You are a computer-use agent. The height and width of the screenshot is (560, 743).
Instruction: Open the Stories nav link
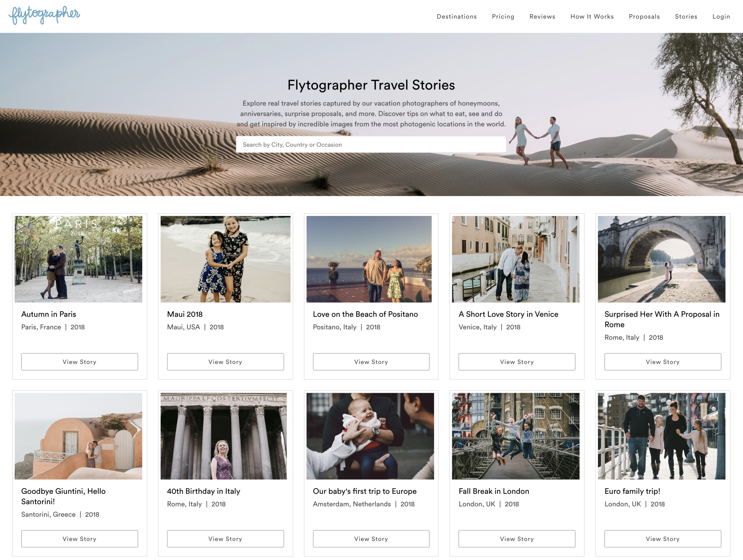686,16
